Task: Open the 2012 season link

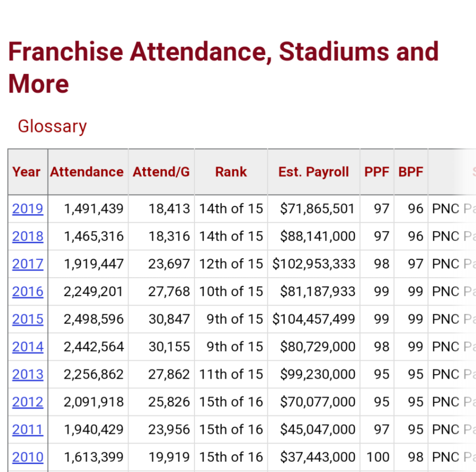Action: [28, 402]
